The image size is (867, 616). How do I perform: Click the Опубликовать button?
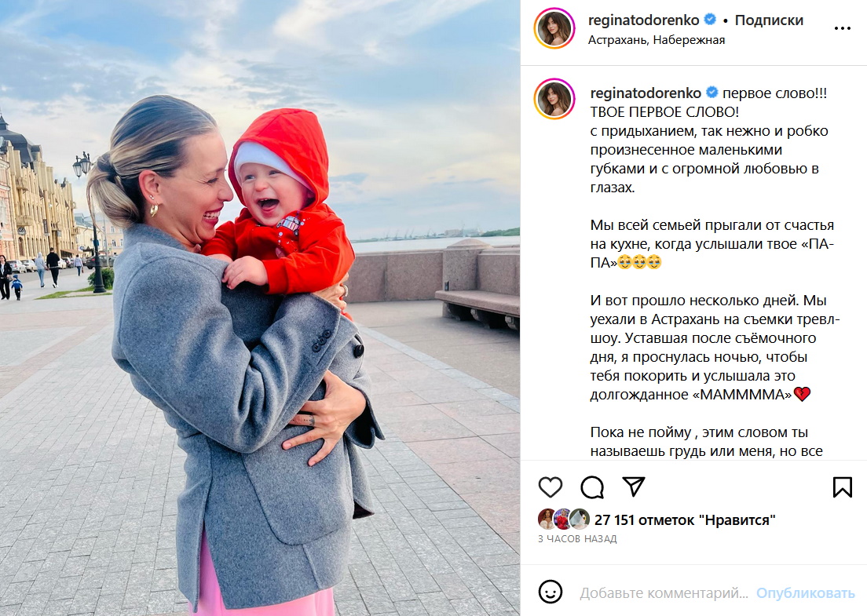806,592
